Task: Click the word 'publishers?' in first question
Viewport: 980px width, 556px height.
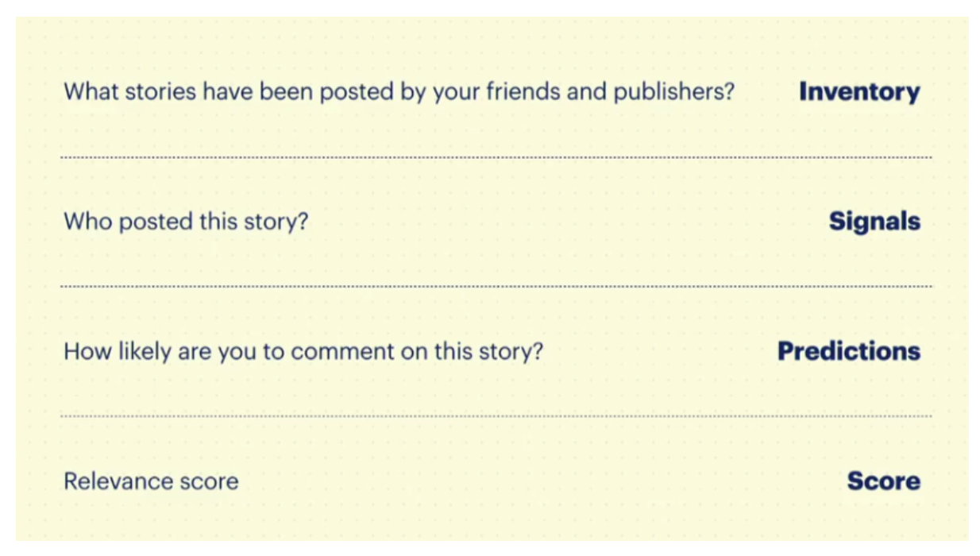Action: (674, 93)
